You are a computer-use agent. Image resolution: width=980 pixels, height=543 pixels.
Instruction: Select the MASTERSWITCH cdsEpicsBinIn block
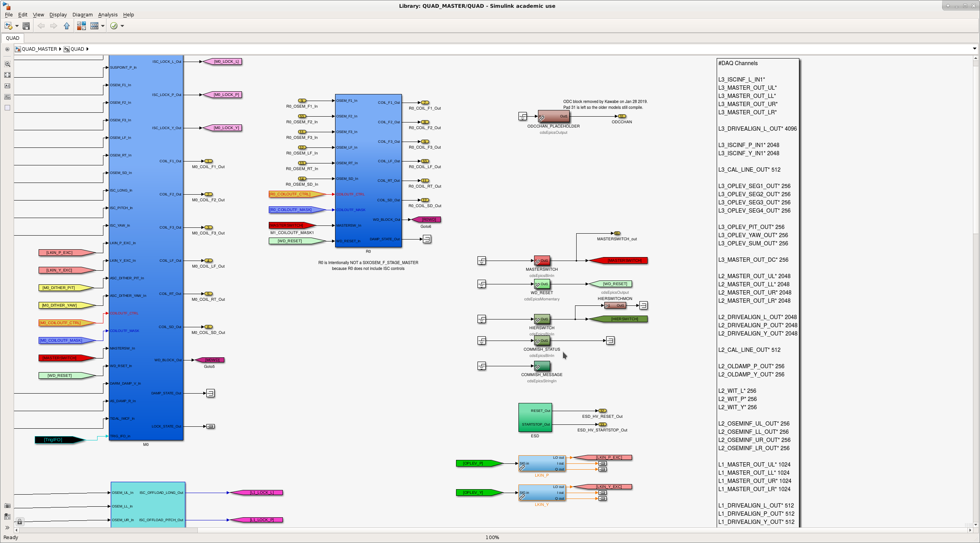pyautogui.click(x=542, y=261)
